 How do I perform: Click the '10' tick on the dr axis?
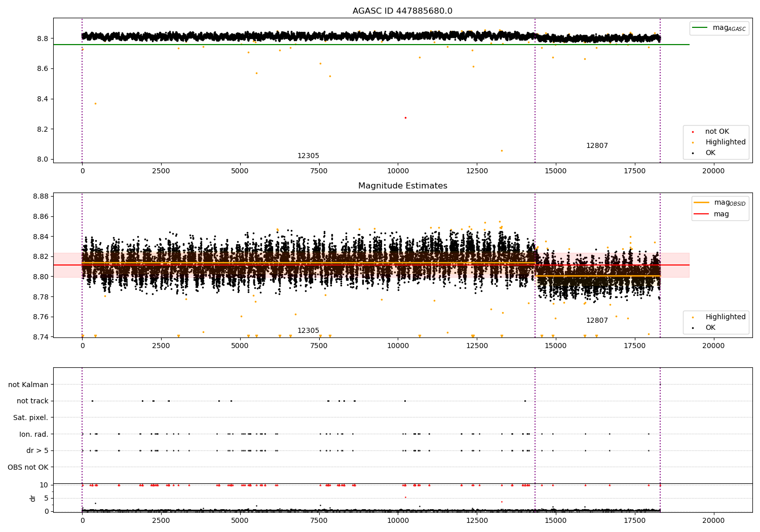(x=44, y=485)
